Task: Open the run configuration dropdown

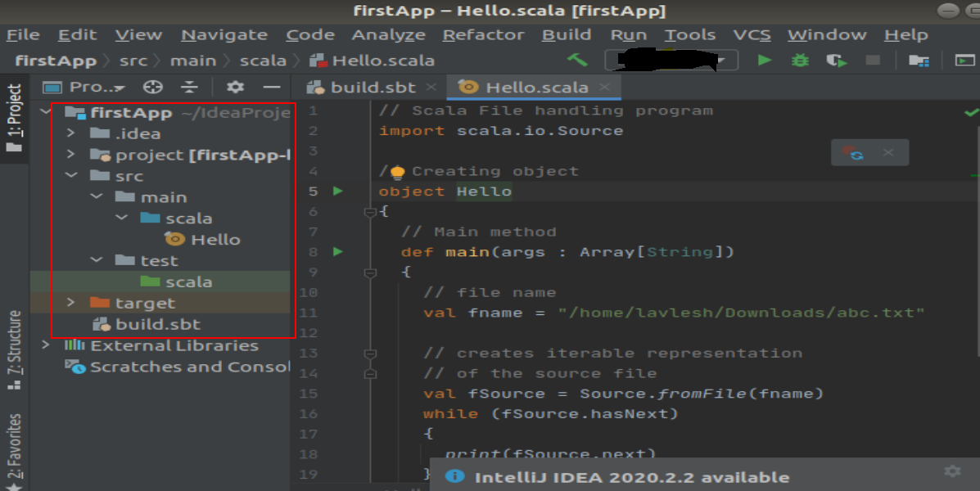Action: coord(671,61)
